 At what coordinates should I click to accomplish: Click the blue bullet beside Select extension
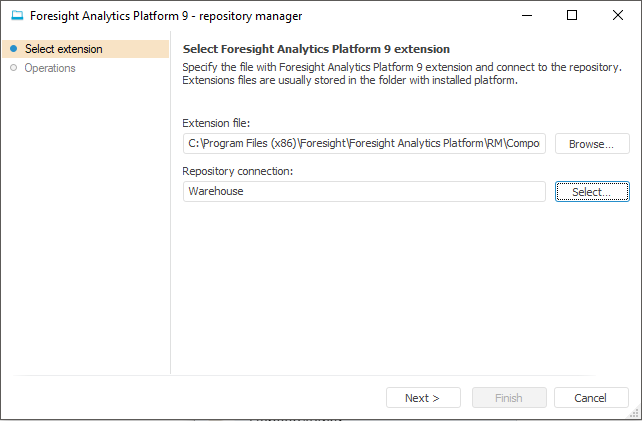13,49
